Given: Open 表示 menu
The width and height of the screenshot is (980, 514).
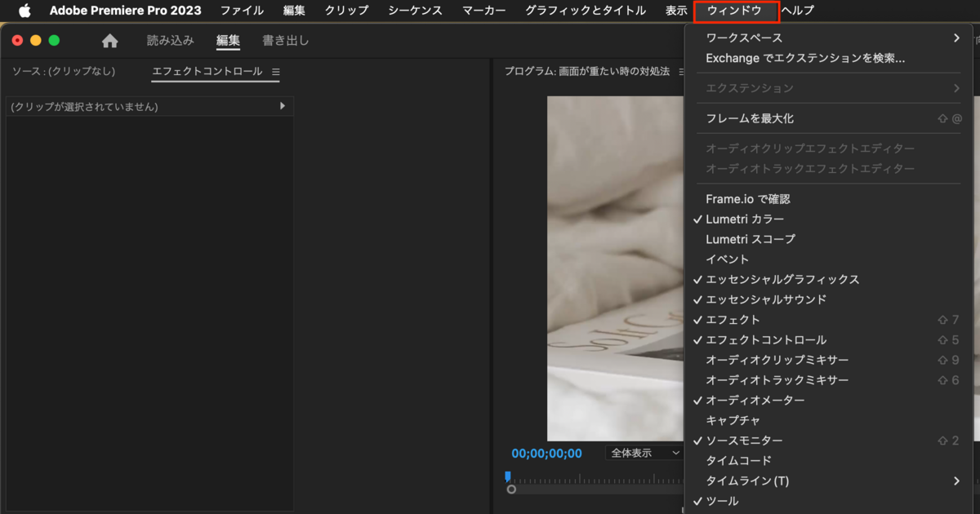Looking at the screenshot, I should tap(676, 11).
